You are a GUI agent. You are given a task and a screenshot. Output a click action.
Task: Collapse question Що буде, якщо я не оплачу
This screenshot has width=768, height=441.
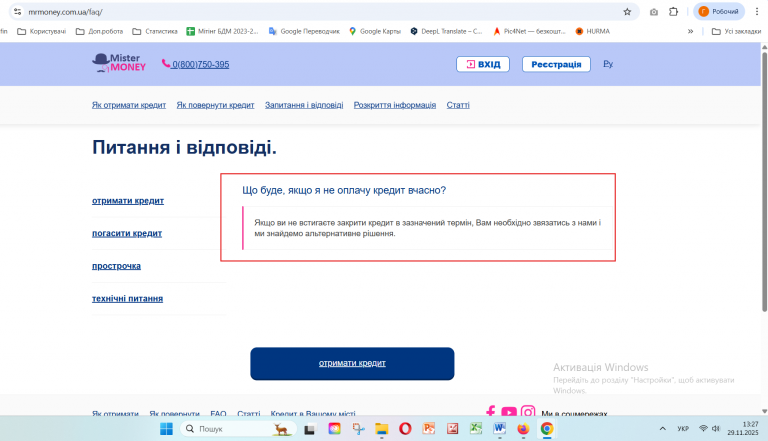pyautogui.click(x=344, y=190)
